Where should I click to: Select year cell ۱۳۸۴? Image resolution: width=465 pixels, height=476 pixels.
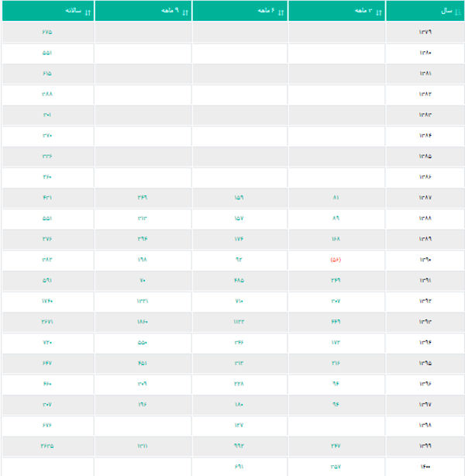click(425, 136)
